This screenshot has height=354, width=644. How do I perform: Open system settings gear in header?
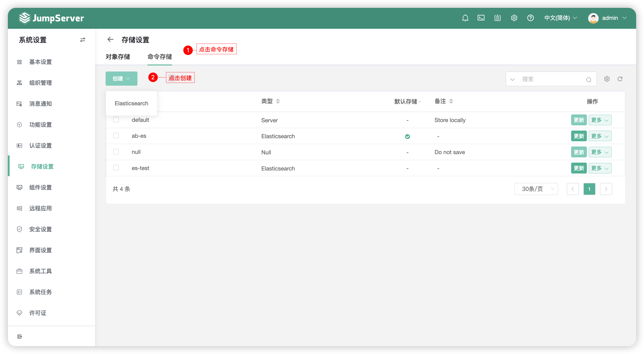point(514,18)
